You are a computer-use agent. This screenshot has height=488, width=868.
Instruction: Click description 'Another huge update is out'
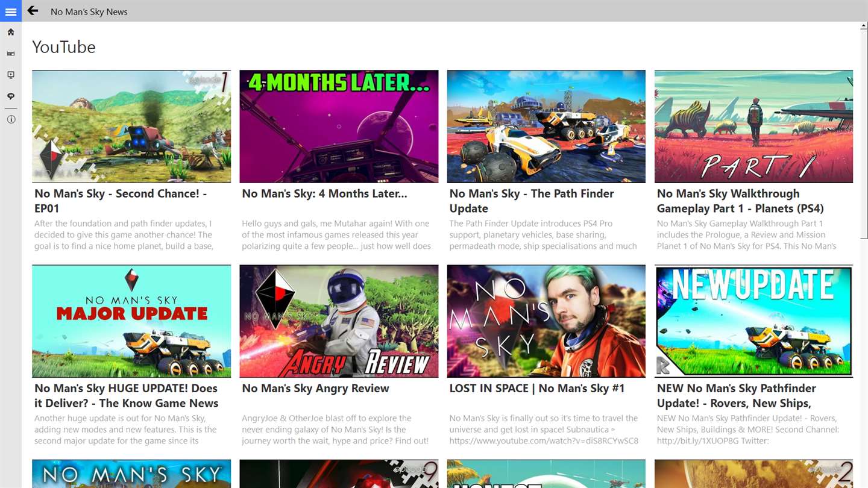tap(125, 430)
